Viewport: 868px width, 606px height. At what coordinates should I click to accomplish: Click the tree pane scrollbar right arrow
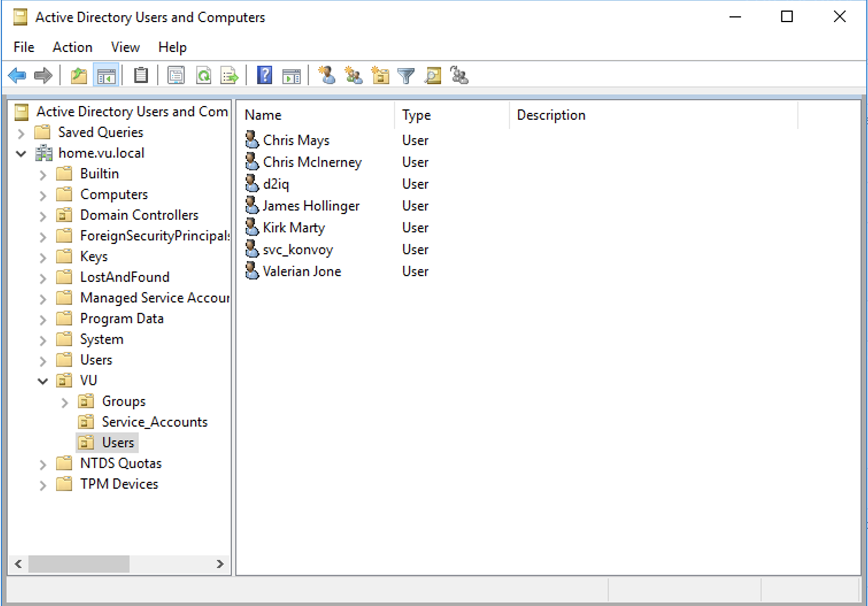(220, 564)
